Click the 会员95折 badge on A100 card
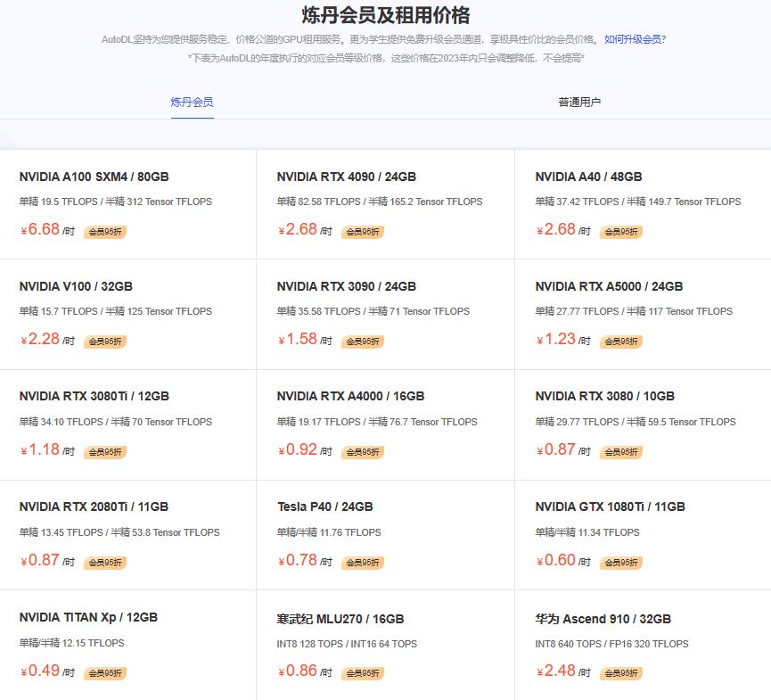Screen dimensions: 771x700 pyautogui.click(x=105, y=232)
